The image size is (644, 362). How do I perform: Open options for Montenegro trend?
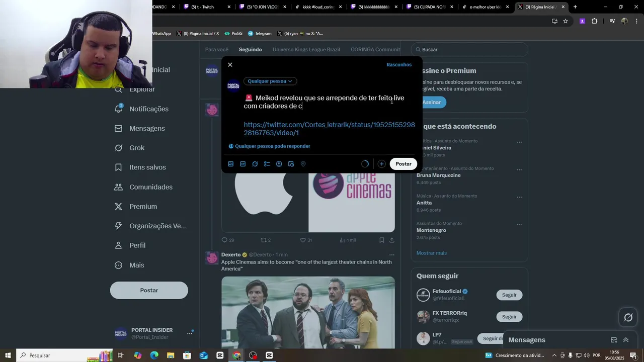(519, 225)
